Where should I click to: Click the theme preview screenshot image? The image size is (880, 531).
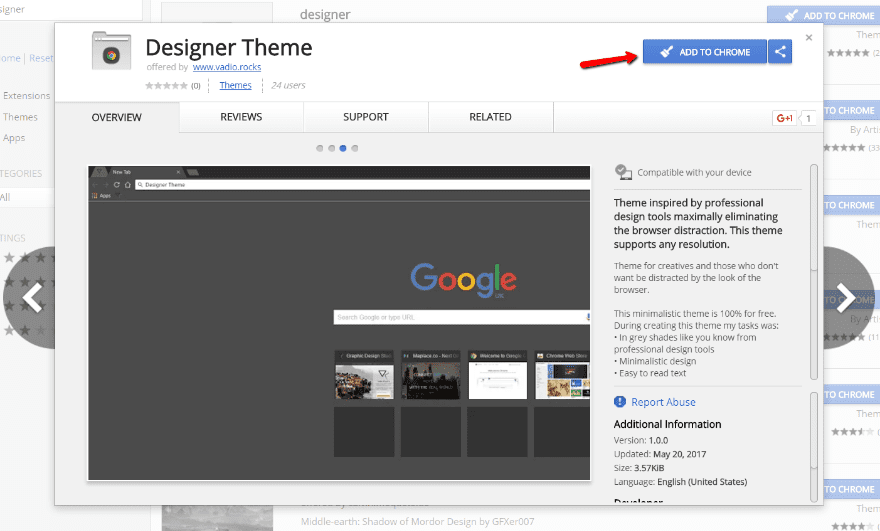click(339, 323)
